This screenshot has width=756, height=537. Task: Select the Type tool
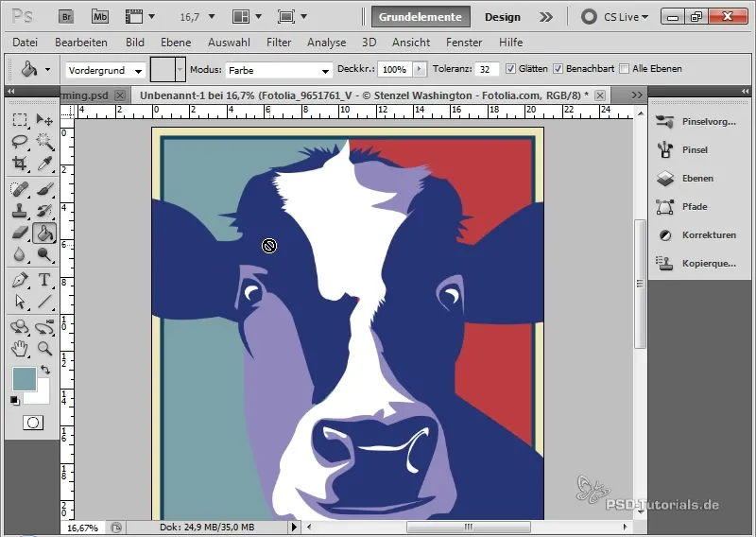coord(44,280)
